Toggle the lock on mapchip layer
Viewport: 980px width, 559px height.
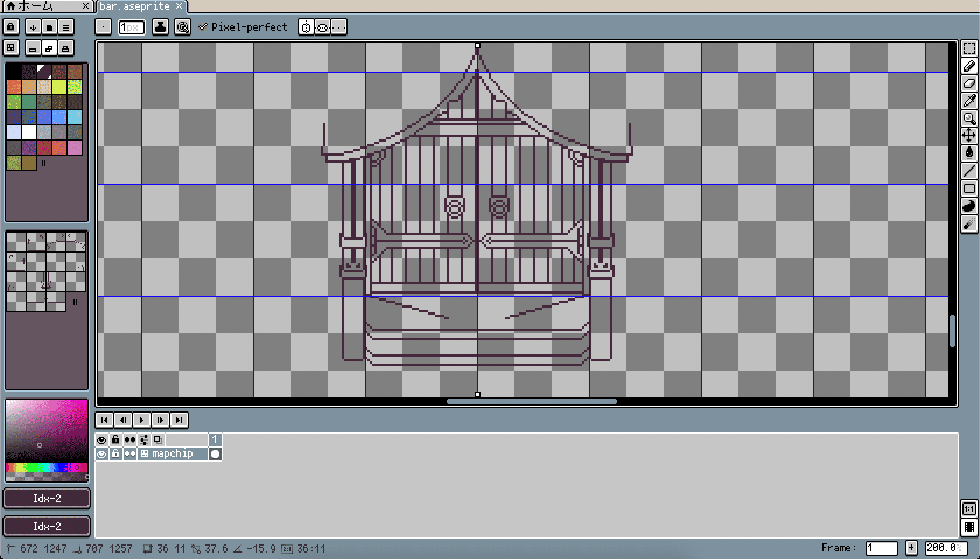tap(115, 454)
